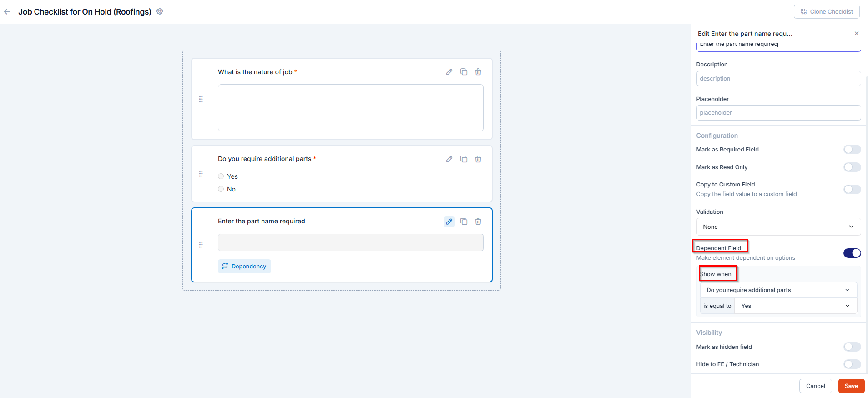This screenshot has height=398, width=868.
Task: Click the label input at top of edit panel
Action: [x=778, y=47]
